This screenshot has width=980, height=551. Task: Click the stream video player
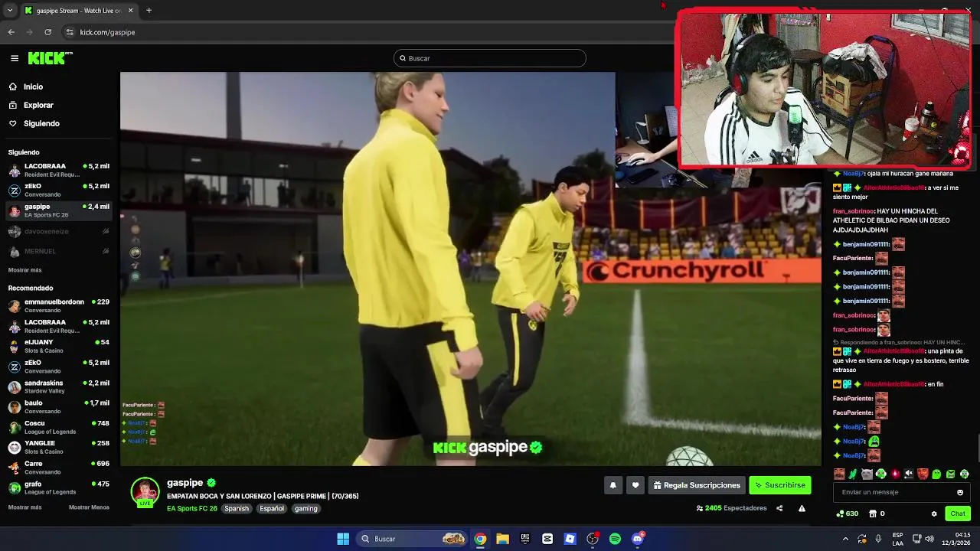(471, 269)
